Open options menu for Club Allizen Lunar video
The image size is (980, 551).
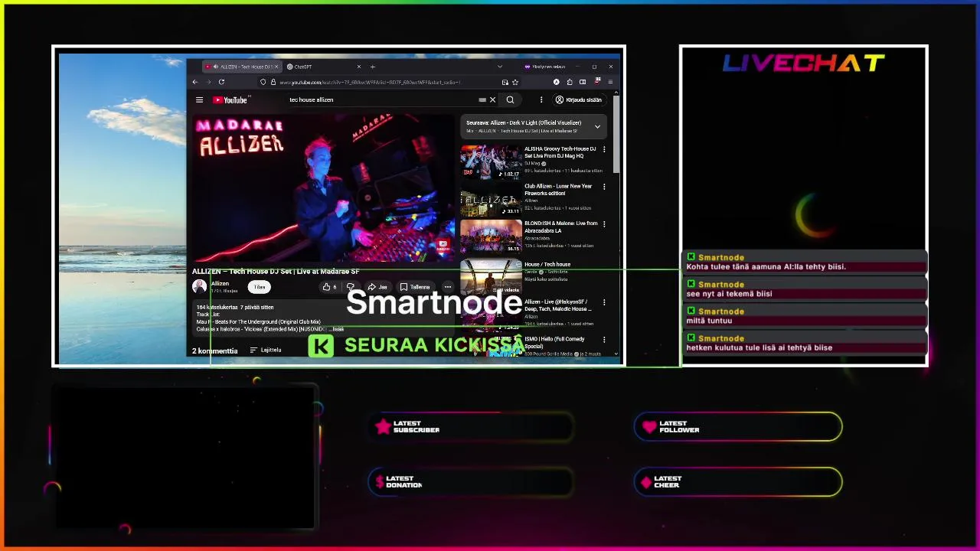pyautogui.click(x=604, y=187)
